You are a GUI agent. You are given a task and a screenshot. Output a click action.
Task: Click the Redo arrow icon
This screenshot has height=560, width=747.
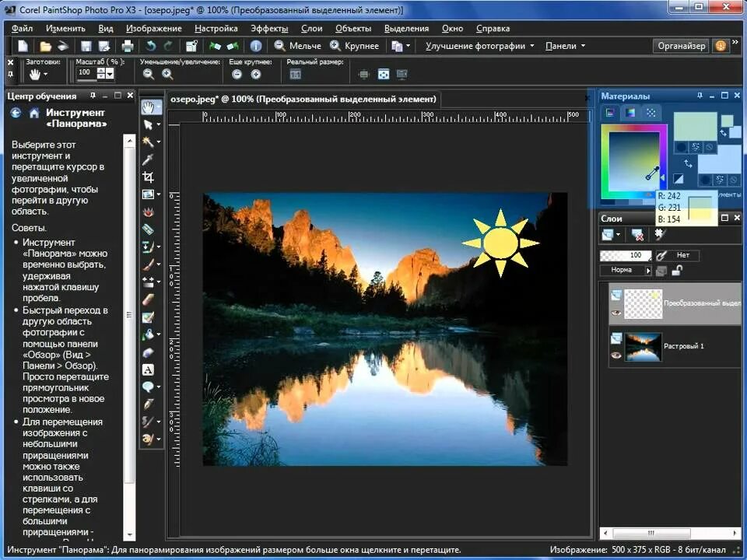point(168,46)
